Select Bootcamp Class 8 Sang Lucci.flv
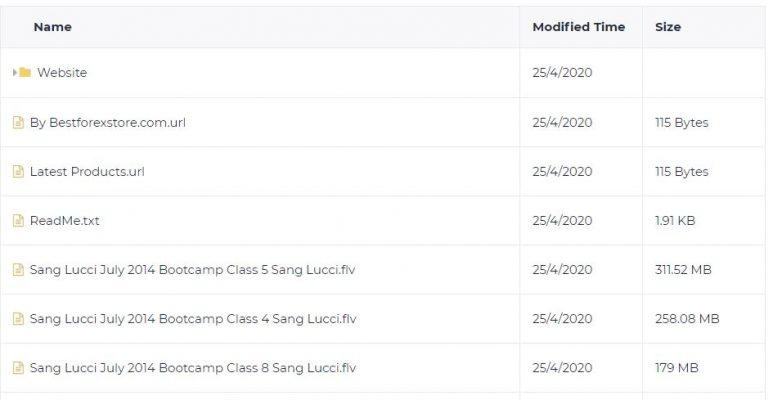Viewport: 773px width, 400px height. 193,368
